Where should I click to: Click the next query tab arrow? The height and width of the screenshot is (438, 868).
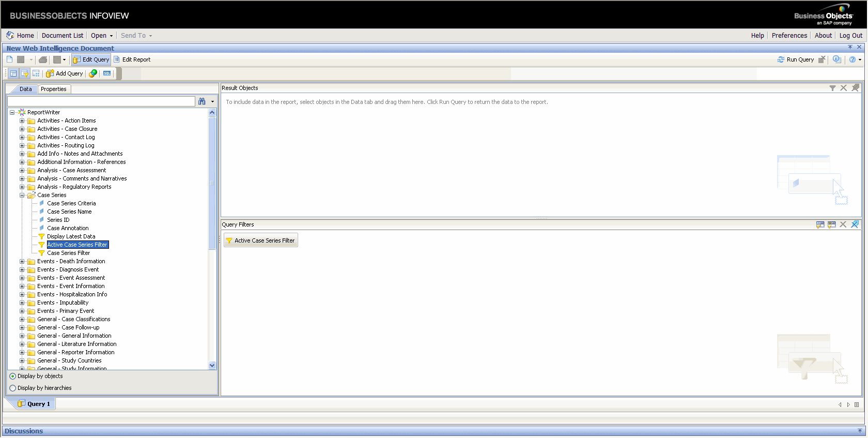[848, 404]
